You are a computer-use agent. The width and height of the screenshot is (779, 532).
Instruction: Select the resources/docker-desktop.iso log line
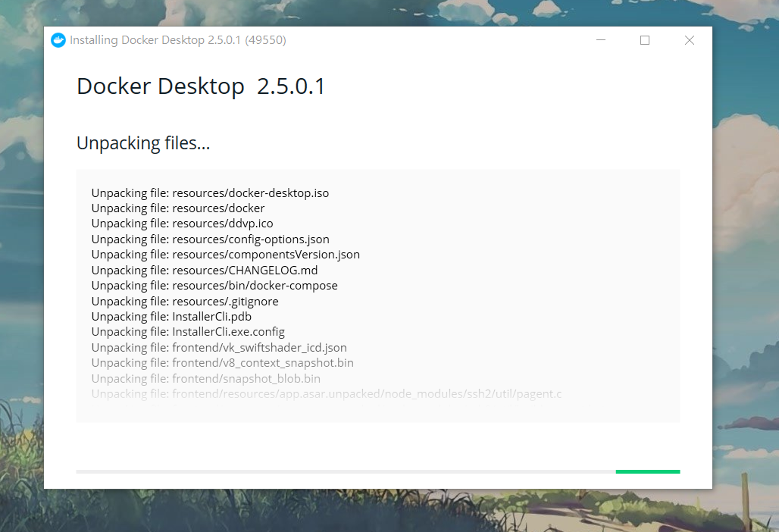click(x=210, y=193)
